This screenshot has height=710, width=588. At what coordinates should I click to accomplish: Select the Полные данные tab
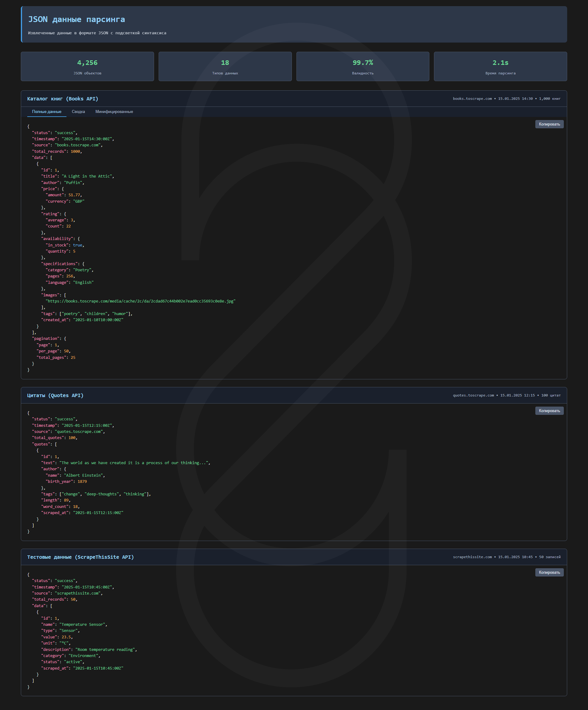point(47,112)
